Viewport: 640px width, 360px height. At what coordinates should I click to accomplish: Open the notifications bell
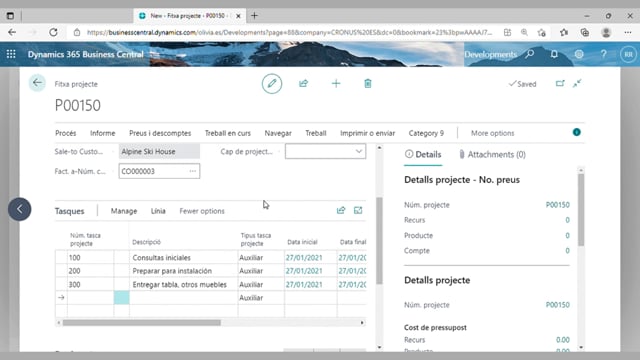[554, 54]
